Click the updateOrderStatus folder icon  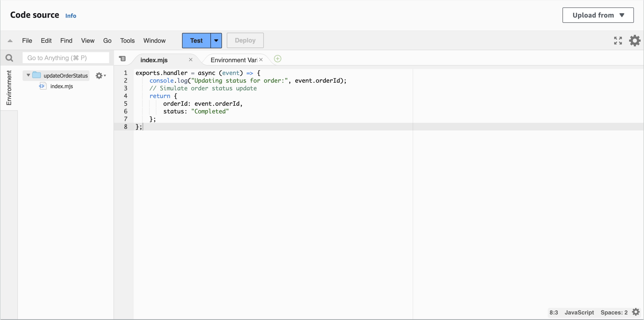tap(37, 75)
